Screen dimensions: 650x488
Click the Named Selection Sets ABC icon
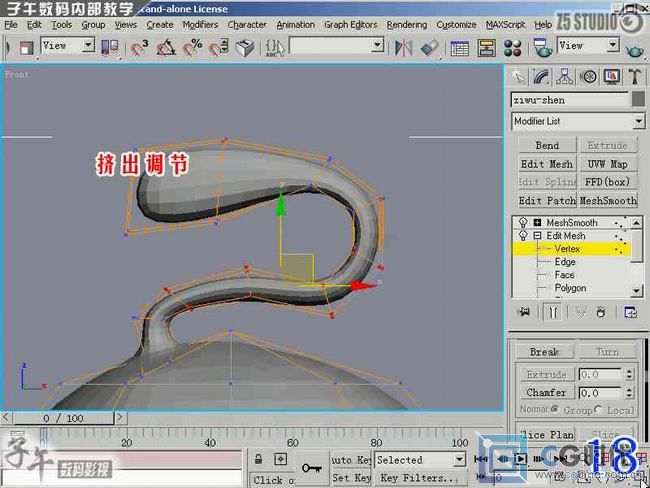coord(274,48)
